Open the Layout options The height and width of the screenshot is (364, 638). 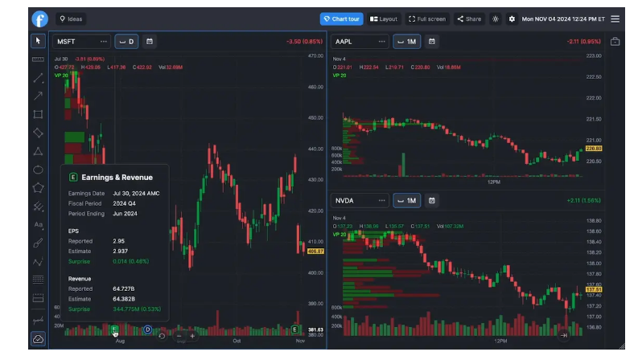point(384,19)
